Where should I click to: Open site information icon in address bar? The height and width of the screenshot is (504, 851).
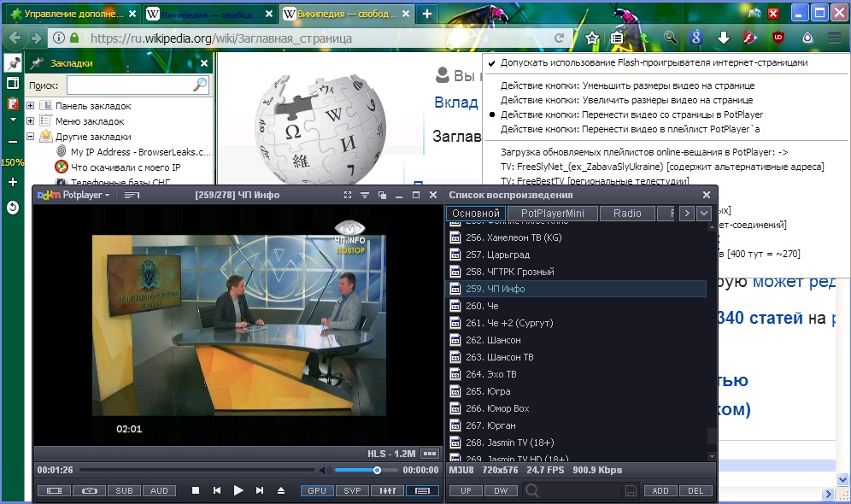click(59, 38)
